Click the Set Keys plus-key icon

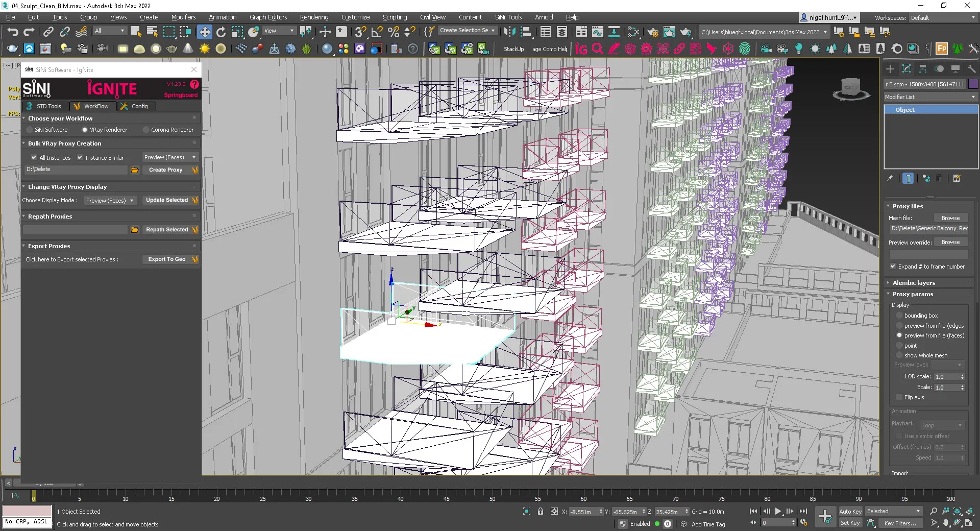coord(825,517)
